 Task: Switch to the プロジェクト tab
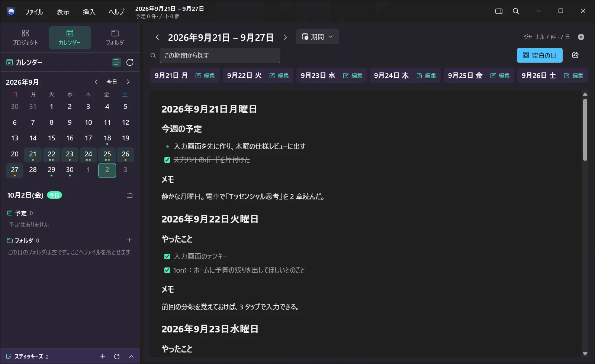pos(25,38)
